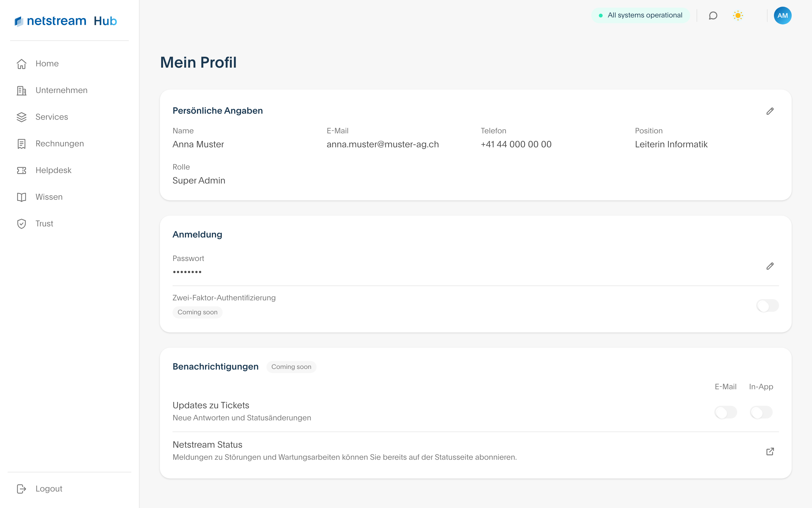Click the Rechnungen receipt icon
This screenshot has width=812, height=508.
click(x=22, y=144)
